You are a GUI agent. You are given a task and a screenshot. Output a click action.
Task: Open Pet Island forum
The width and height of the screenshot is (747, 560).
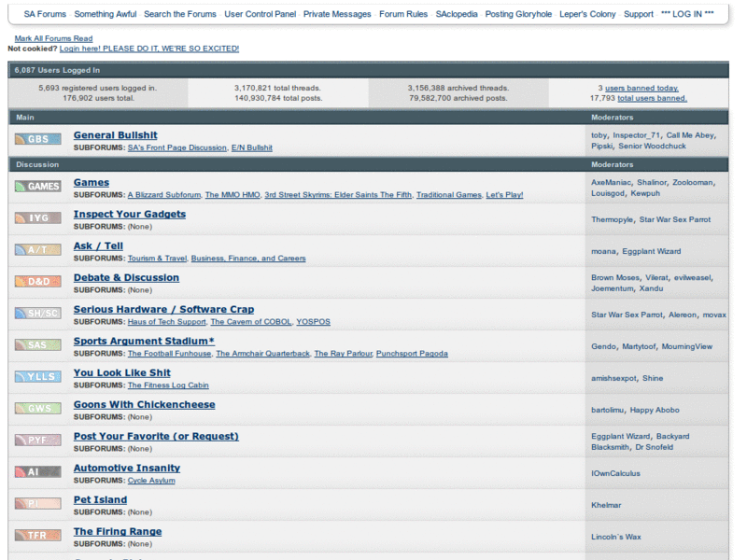coord(100,500)
